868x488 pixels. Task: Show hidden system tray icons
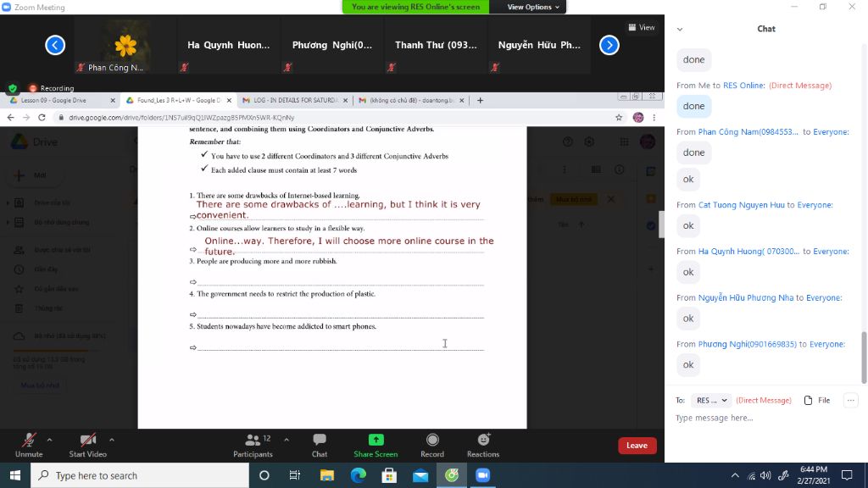click(x=735, y=475)
